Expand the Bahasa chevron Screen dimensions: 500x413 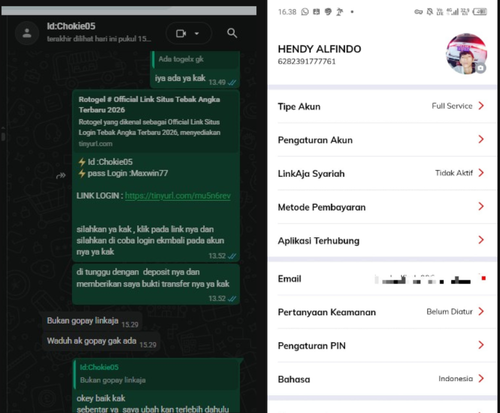pyautogui.click(x=481, y=378)
